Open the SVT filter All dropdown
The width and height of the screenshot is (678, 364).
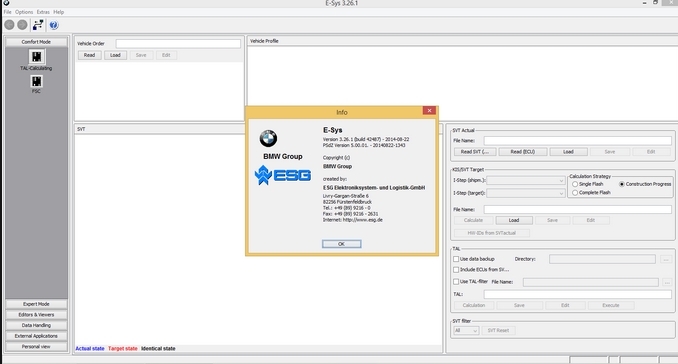[x=466, y=330]
